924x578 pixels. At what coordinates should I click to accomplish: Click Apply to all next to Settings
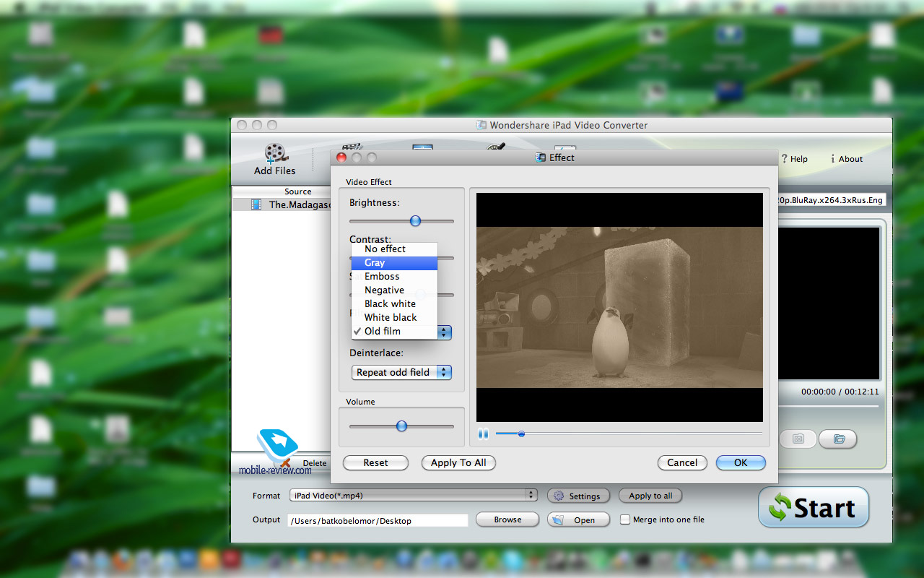pyautogui.click(x=650, y=496)
